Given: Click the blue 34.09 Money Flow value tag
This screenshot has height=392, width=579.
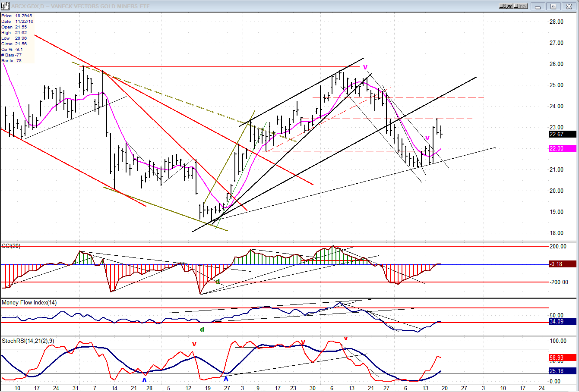Looking at the screenshot, I should click(562, 321).
